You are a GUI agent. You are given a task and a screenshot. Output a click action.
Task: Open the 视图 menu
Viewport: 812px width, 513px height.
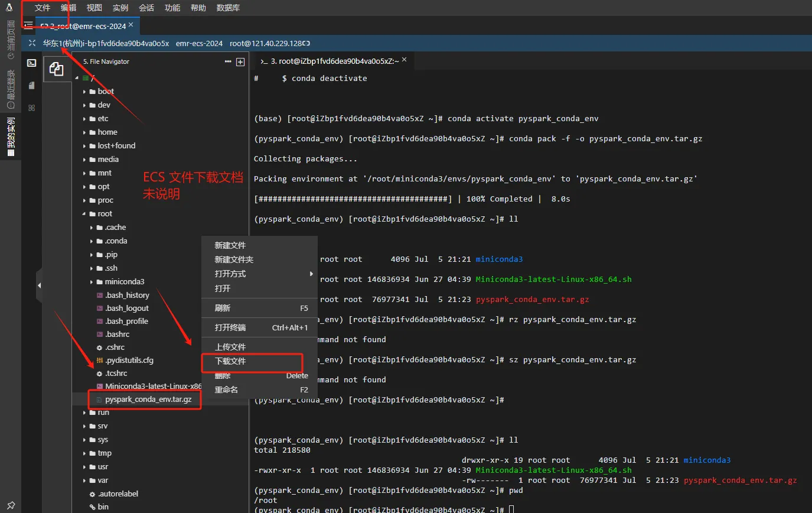click(x=94, y=8)
